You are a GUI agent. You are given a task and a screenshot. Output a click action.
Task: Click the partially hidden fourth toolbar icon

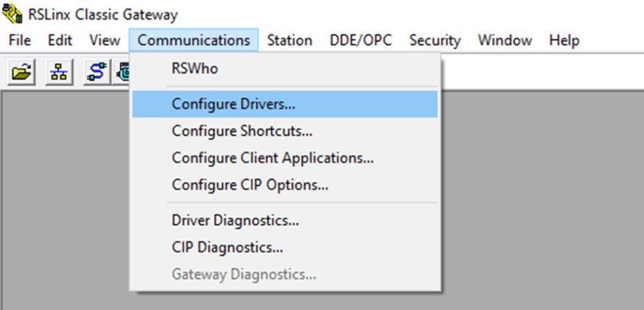tap(121, 74)
